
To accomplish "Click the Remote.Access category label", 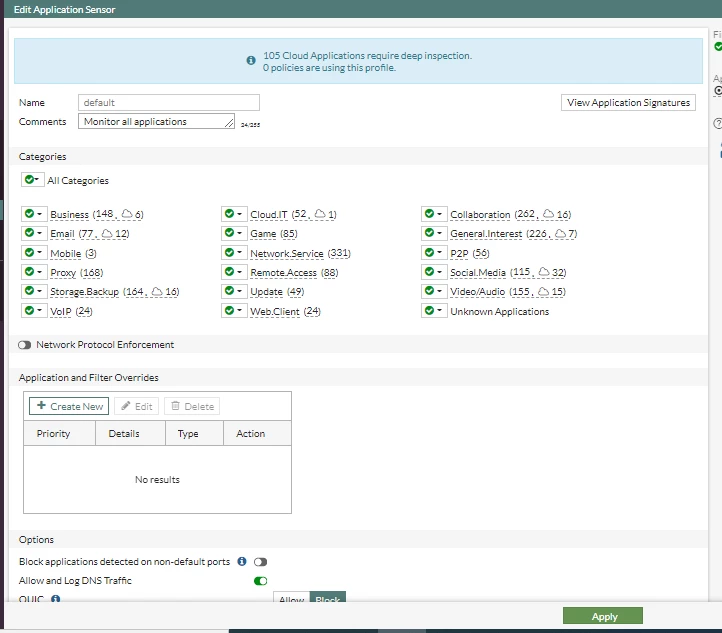I will click(283, 273).
